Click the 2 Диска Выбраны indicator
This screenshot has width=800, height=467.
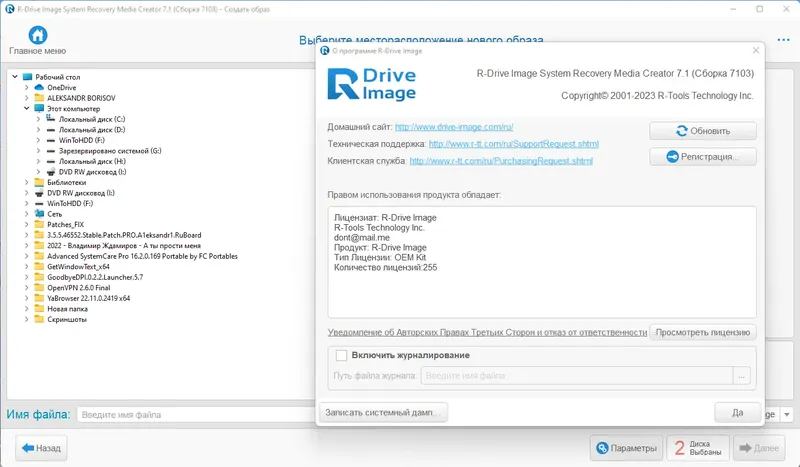[697, 448]
